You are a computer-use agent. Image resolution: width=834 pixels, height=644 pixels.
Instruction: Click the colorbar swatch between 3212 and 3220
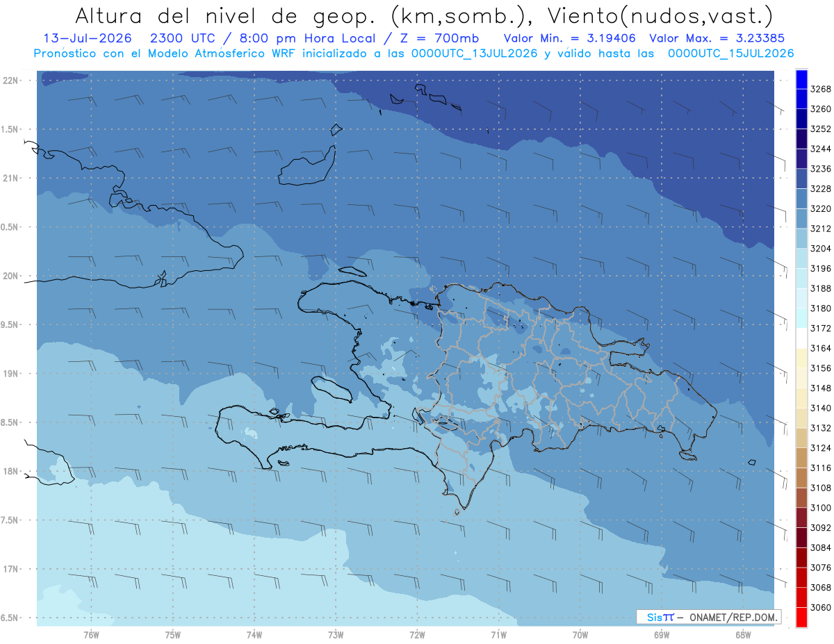(x=801, y=219)
